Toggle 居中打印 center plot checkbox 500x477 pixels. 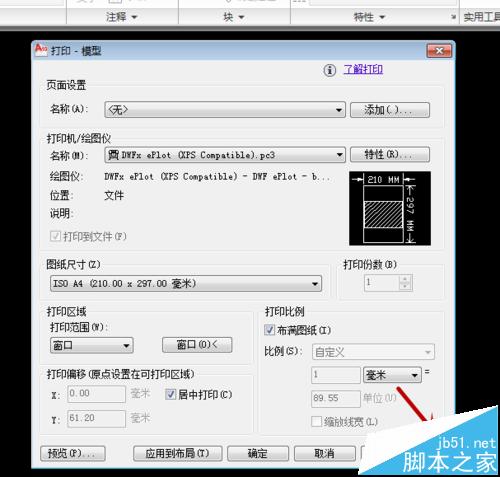(170, 395)
